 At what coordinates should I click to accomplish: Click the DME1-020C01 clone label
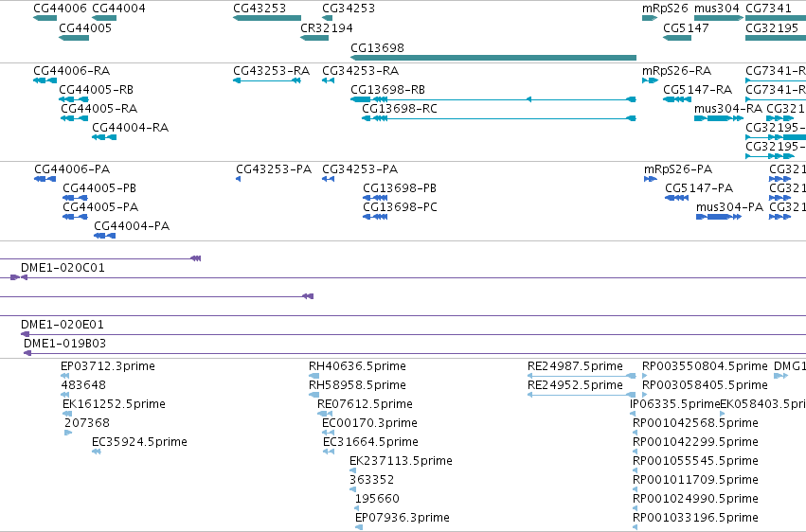[63, 268]
